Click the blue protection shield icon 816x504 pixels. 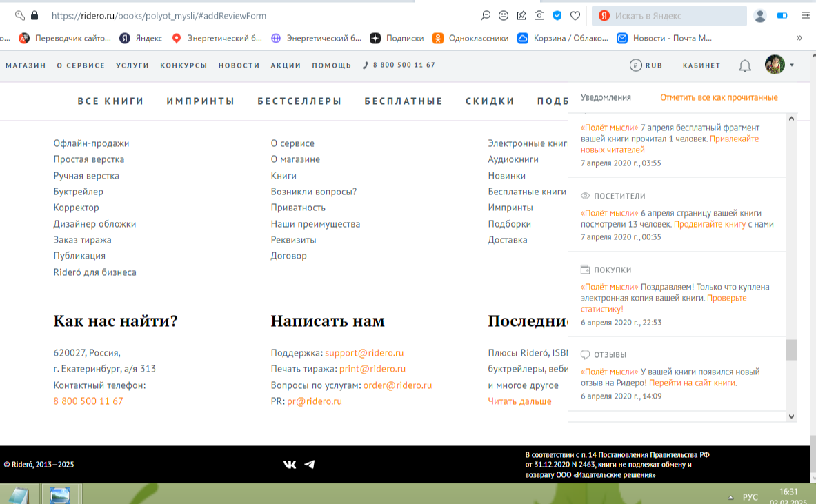(x=557, y=16)
